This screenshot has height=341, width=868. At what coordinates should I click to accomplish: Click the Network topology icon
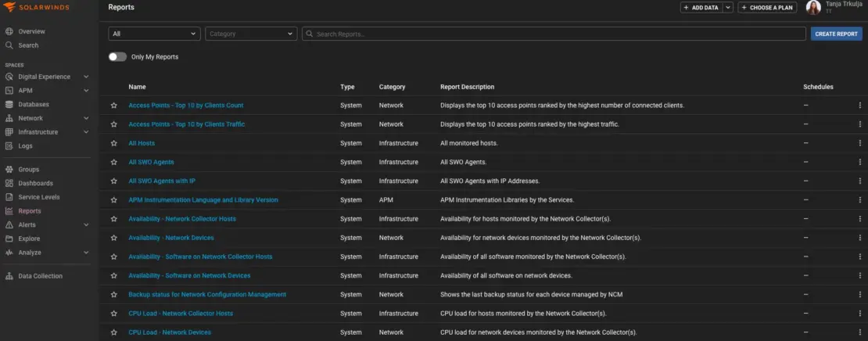coord(9,118)
